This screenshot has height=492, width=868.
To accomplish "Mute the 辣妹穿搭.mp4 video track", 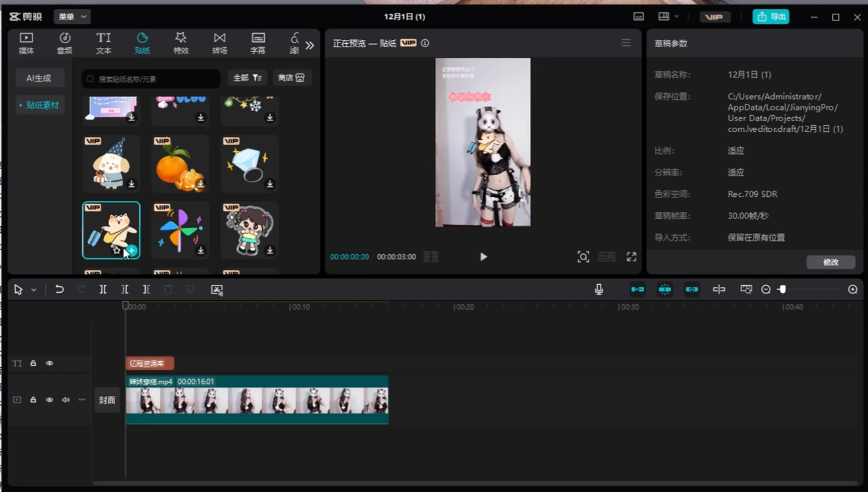I will (x=65, y=399).
